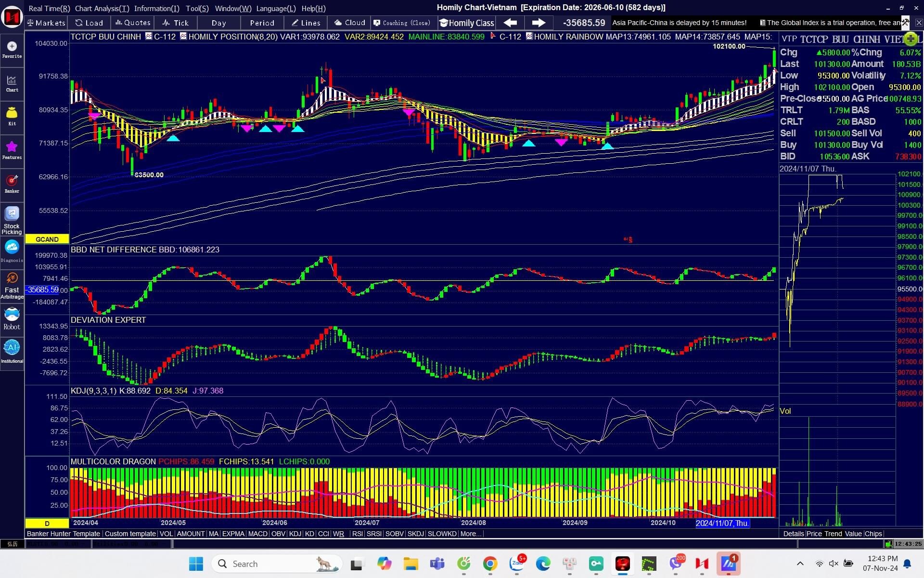
Task: Switch indicator to EXPMA
Action: [233, 534]
